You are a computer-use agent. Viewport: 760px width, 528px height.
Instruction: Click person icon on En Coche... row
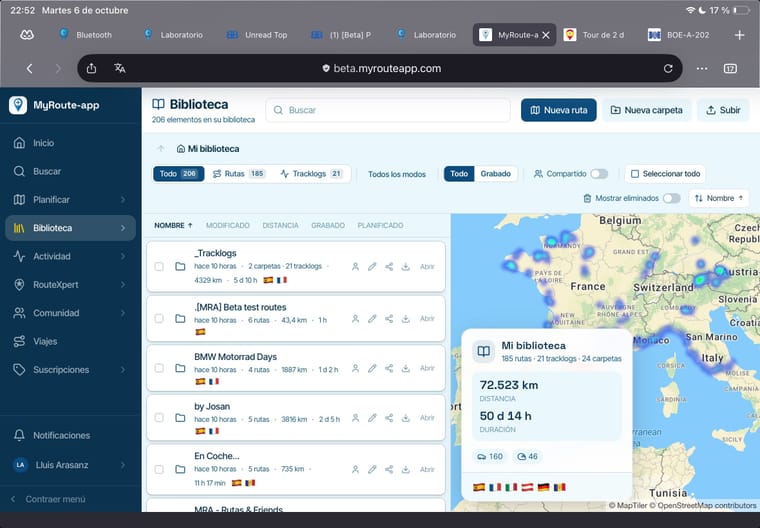(355, 469)
